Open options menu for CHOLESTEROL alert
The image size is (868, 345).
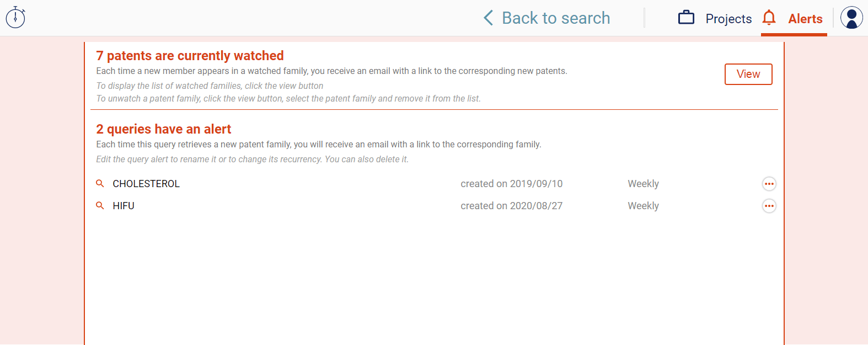pyautogui.click(x=769, y=184)
